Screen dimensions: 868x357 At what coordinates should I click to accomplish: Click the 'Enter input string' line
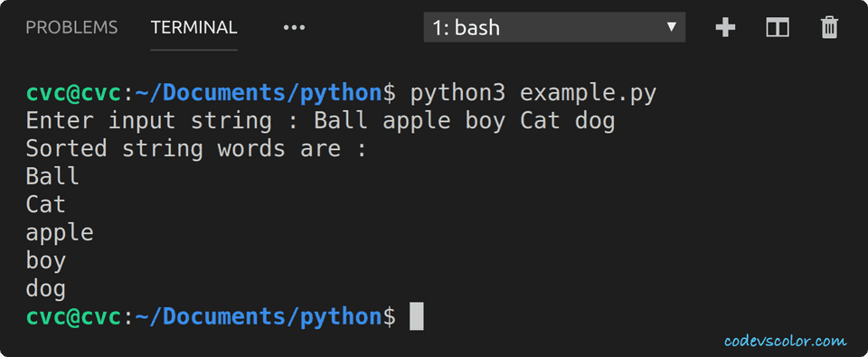point(320,121)
